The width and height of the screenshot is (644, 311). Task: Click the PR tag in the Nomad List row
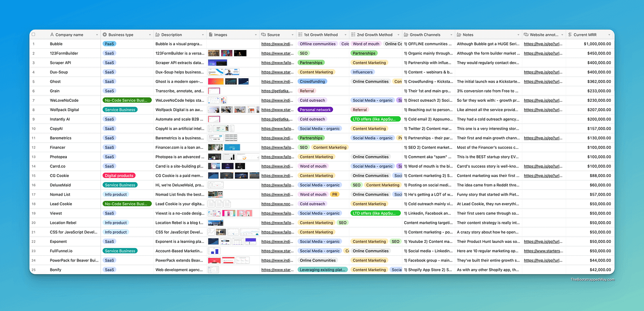click(x=335, y=195)
